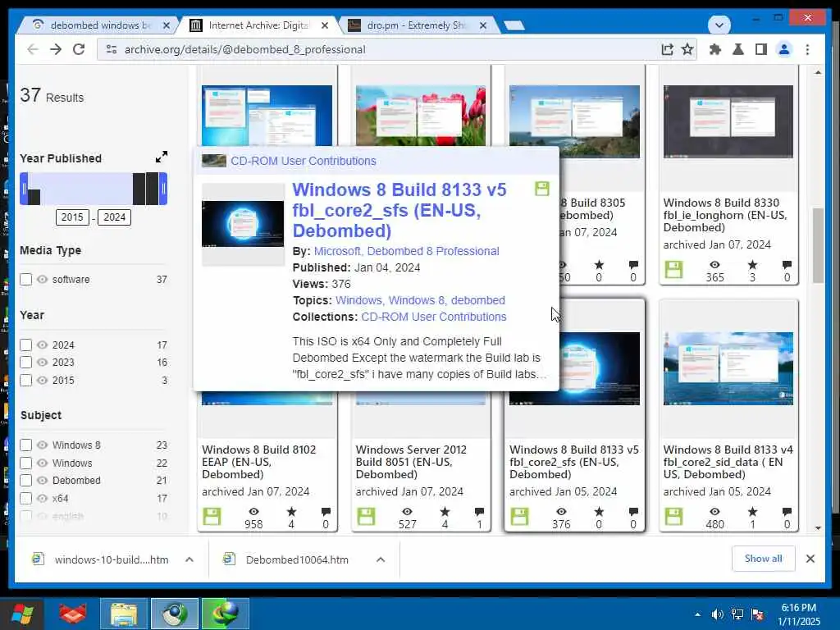Check the Windows subject filter

25,463
